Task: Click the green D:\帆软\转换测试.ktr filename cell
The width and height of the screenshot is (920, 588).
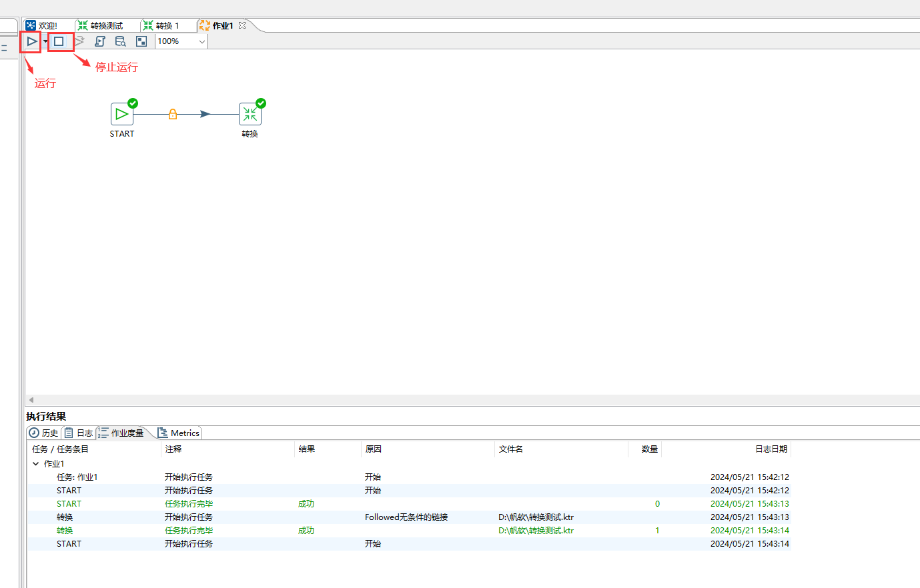Action: pos(536,530)
